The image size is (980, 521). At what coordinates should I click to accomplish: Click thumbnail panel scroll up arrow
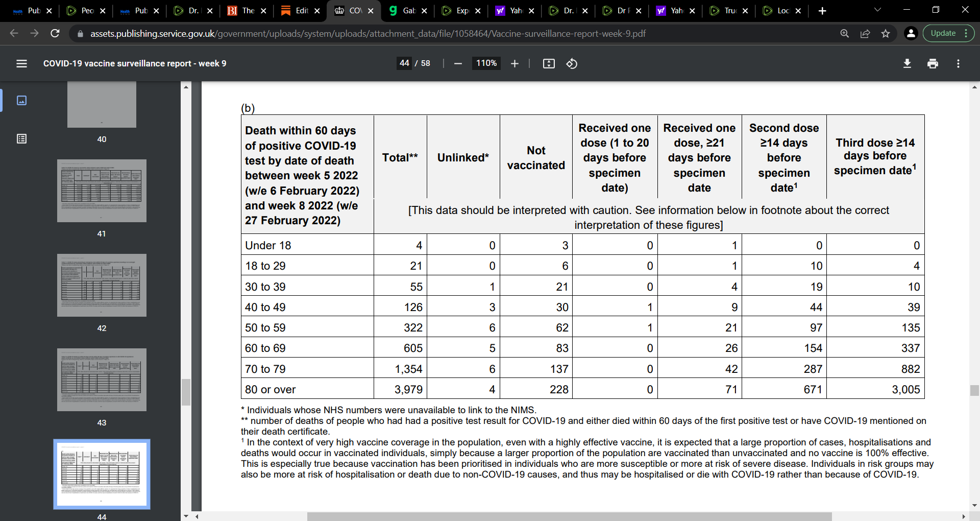click(x=186, y=87)
